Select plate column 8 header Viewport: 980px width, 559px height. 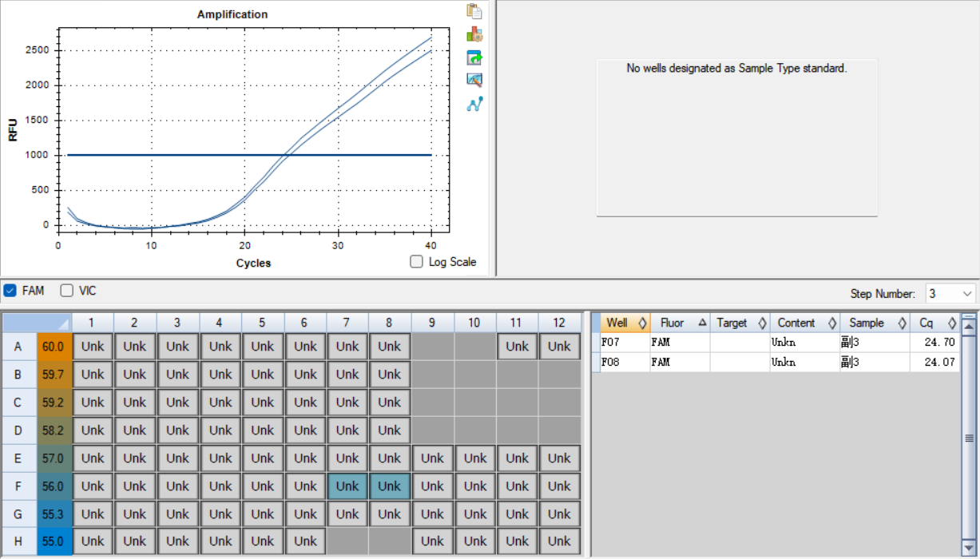(390, 323)
